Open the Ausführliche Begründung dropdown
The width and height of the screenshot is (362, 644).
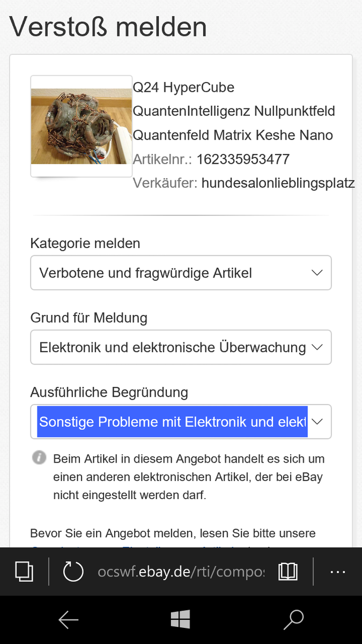(x=181, y=422)
